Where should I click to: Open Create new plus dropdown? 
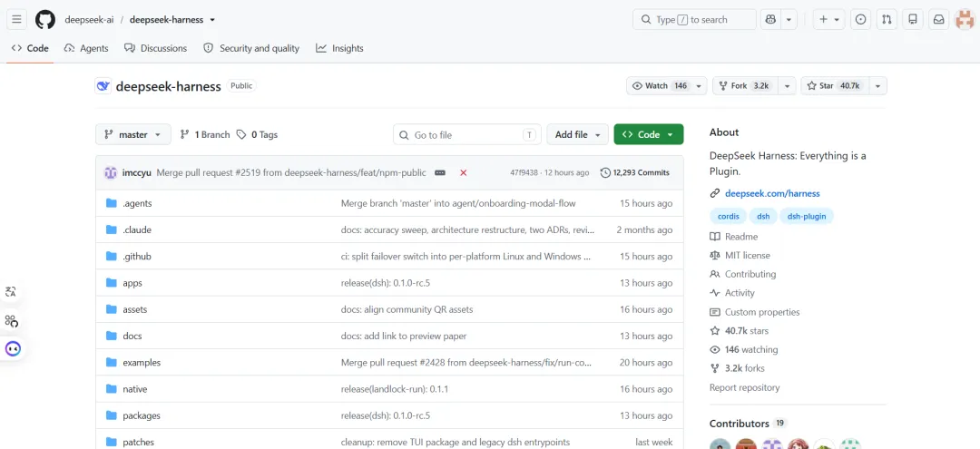point(829,19)
